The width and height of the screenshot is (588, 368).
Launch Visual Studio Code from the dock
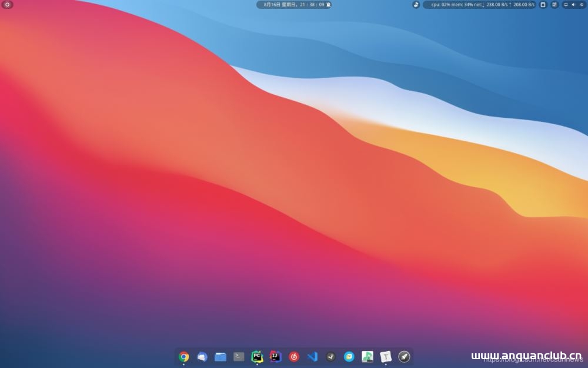click(x=312, y=356)
